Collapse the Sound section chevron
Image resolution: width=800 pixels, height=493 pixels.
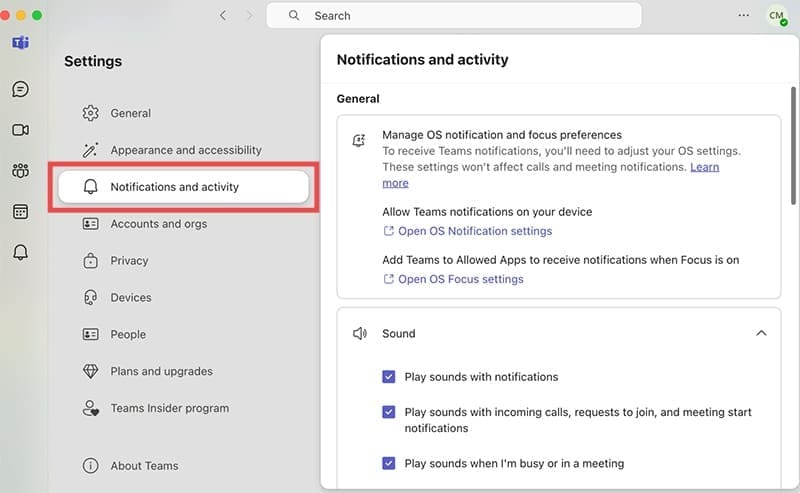tap(761, 333)
